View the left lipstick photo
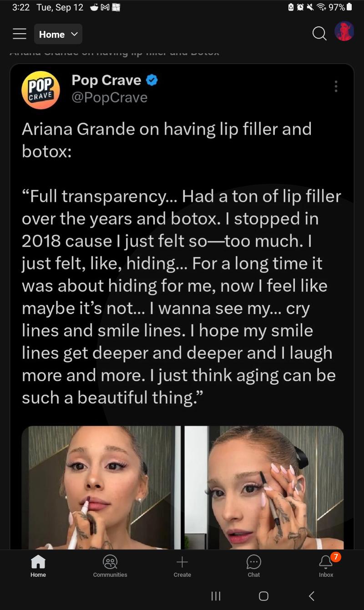364x610 pixels. coord(101,487)
